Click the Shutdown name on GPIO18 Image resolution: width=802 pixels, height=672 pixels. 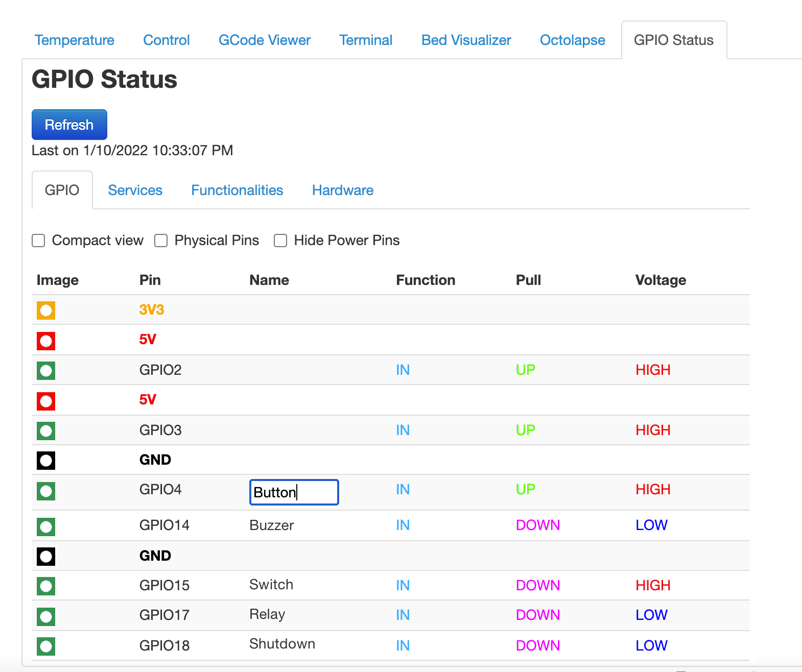coord(282,644)
